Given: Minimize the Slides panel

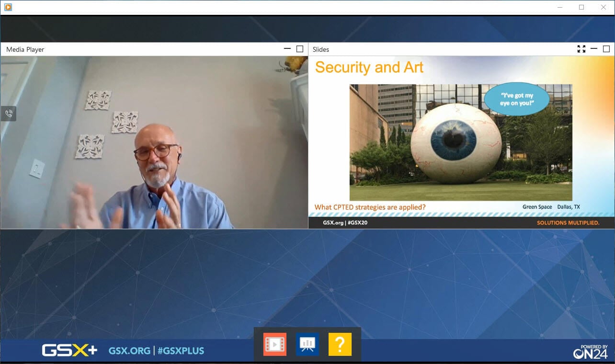Looking at the screenshot, I should 594,49.
